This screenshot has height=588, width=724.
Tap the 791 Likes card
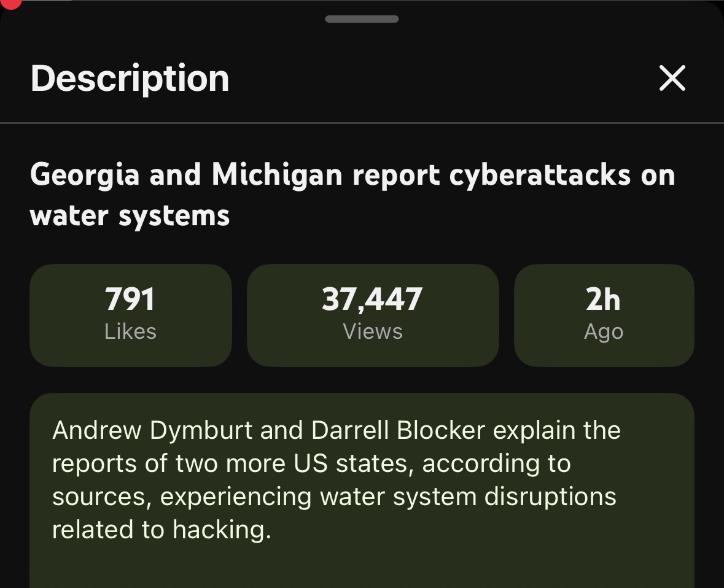(131, 315)
